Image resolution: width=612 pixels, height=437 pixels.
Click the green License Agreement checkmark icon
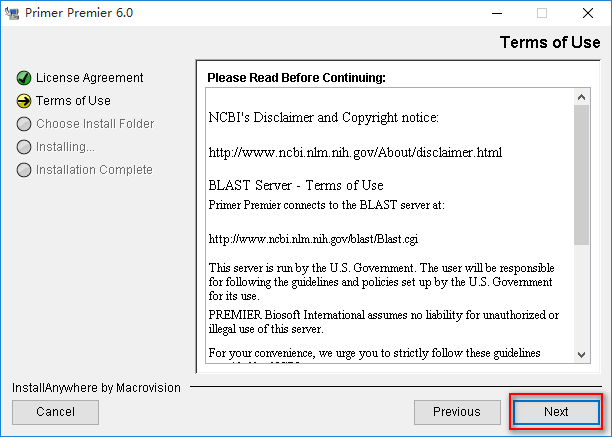click(x=24, y=78)
